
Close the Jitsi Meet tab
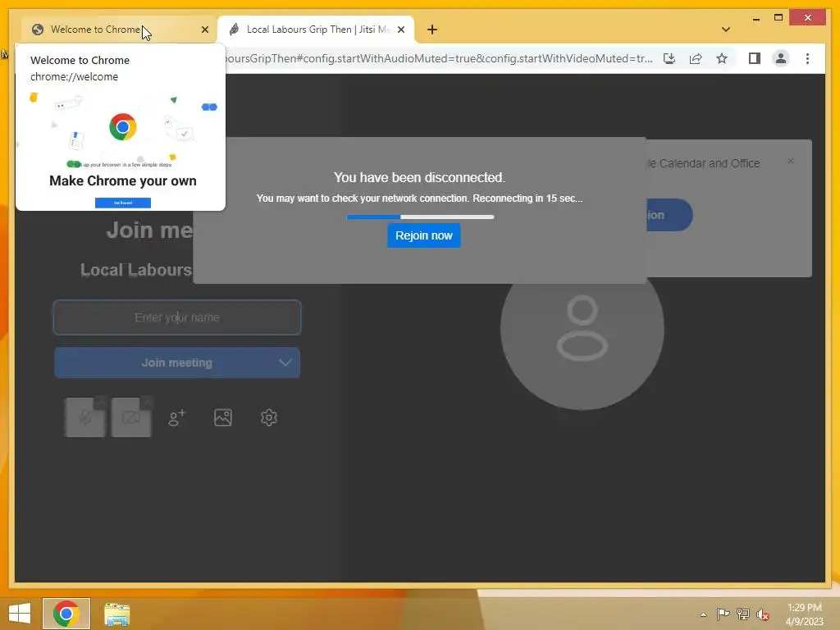click(x=401, y=30)
